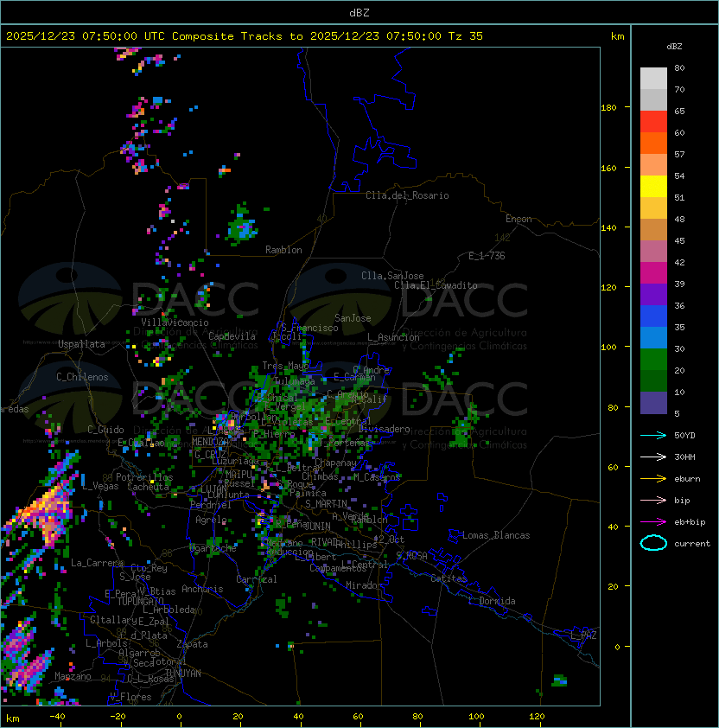The height and width of the screenshot is (728, 719).
Task: Click the 'Cacheuta' map label
Action: pos(148,487)
